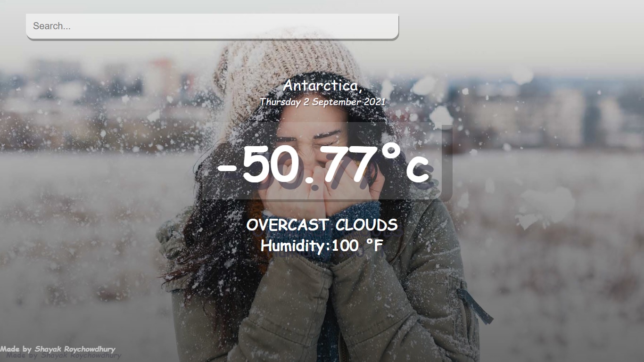Click the comma after Antarctica

pos(360,90)
